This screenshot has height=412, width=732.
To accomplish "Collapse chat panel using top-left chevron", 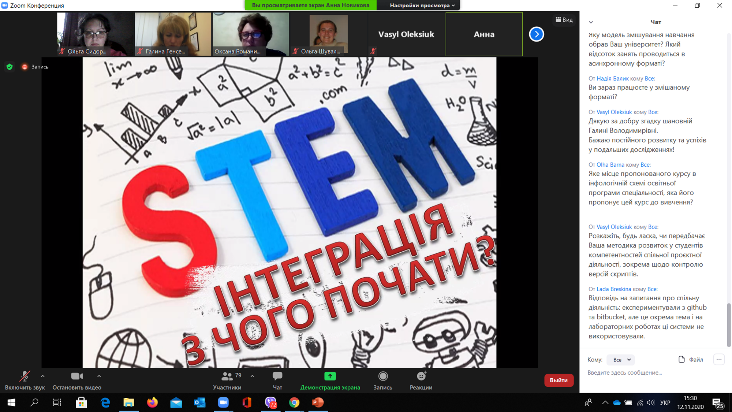I will (x=591, y=22).
